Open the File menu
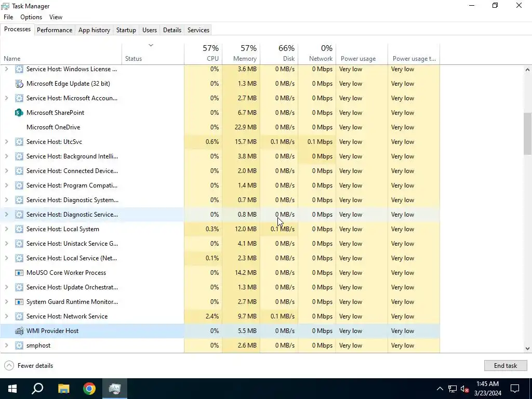Image resolution: width=532 pixels, height=399 pixels. pos(8,17)
